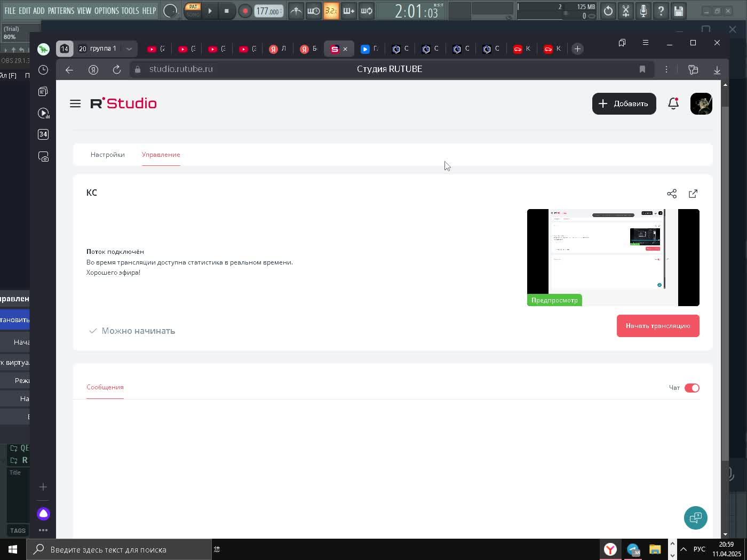Open the vertical three-dot page options
This screenshot has height=560, width=747.
[x=666, y=69]
